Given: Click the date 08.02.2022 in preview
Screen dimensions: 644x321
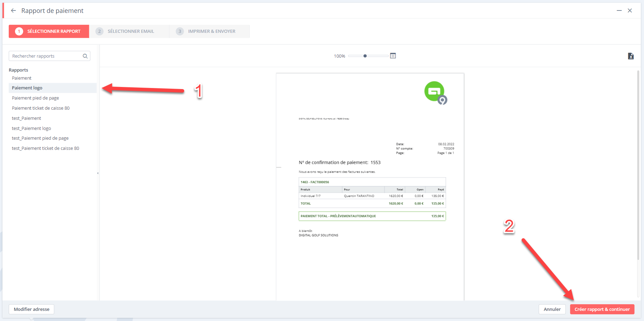Looking at the screenshot, I should pyautogui.click(x=446, y=144).
